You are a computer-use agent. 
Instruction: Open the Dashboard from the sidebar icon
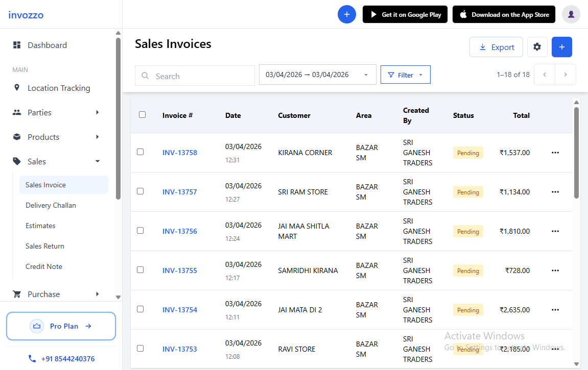pos(18,45)
